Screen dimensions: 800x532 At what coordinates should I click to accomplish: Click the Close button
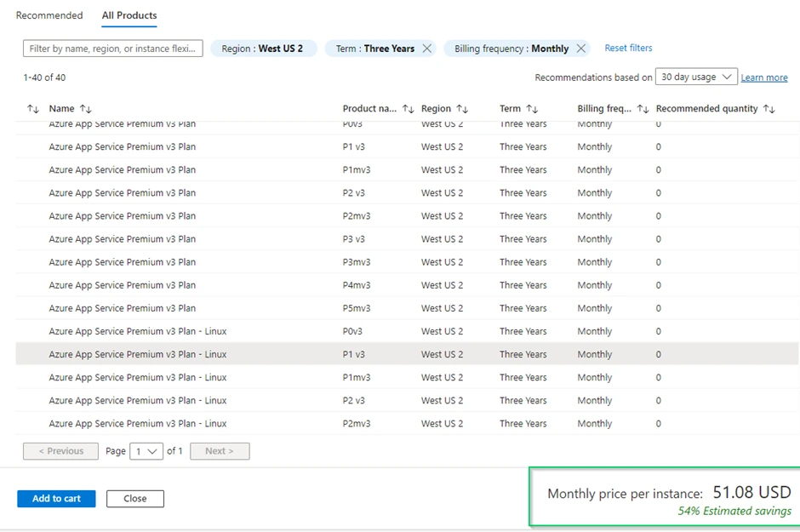pos(134,499)
